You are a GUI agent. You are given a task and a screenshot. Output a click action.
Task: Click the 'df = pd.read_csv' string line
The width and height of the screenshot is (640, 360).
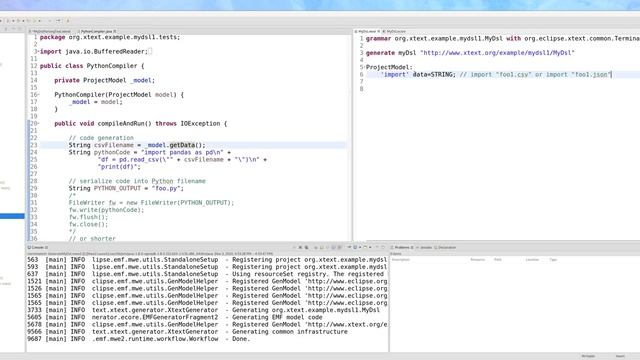pyautogui.click(x=182, y=160)
